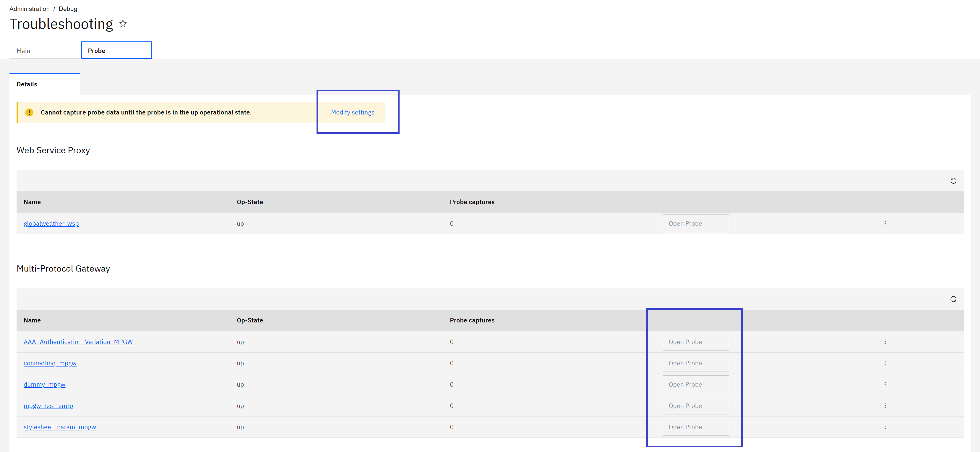980x452 pixels.
Task: Open overflow menu for connectmq_mpgw row
Action: [x=885, y=363]
